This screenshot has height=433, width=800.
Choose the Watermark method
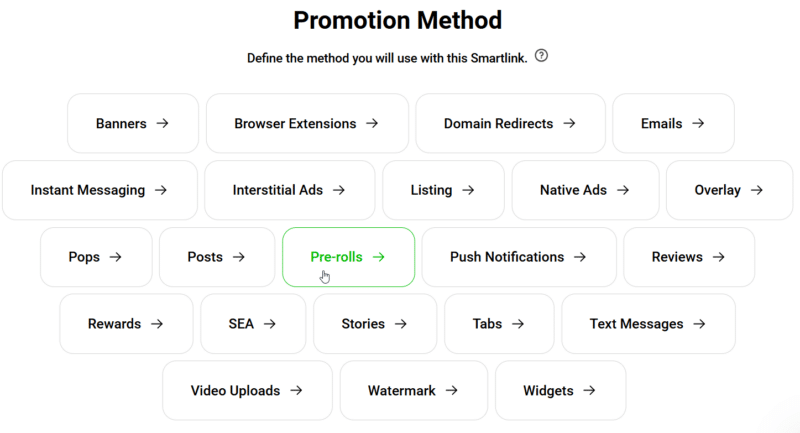point(413,390)
